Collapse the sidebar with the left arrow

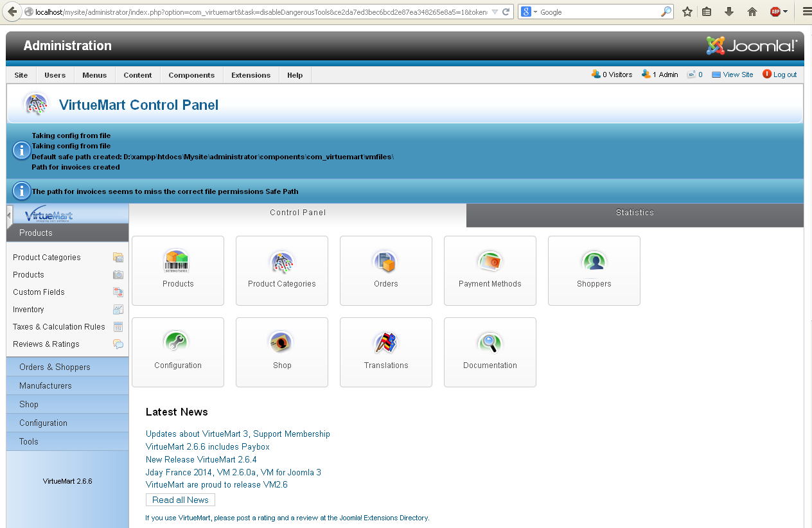[x=9, y=215]
